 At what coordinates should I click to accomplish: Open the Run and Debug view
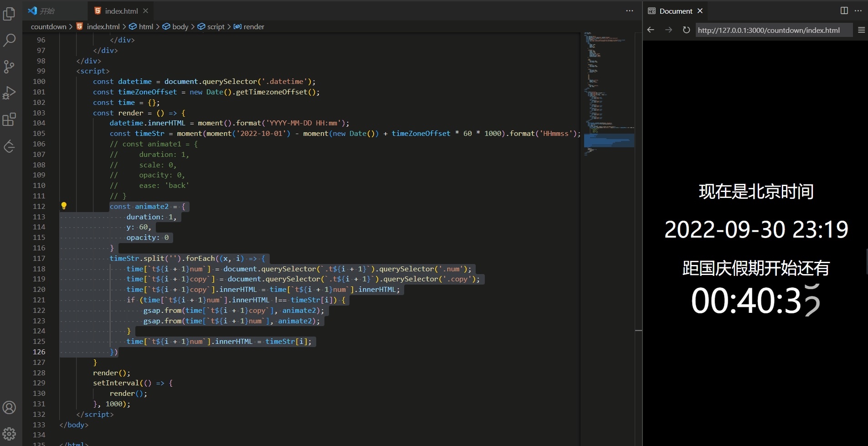click(x=9, y=93)
